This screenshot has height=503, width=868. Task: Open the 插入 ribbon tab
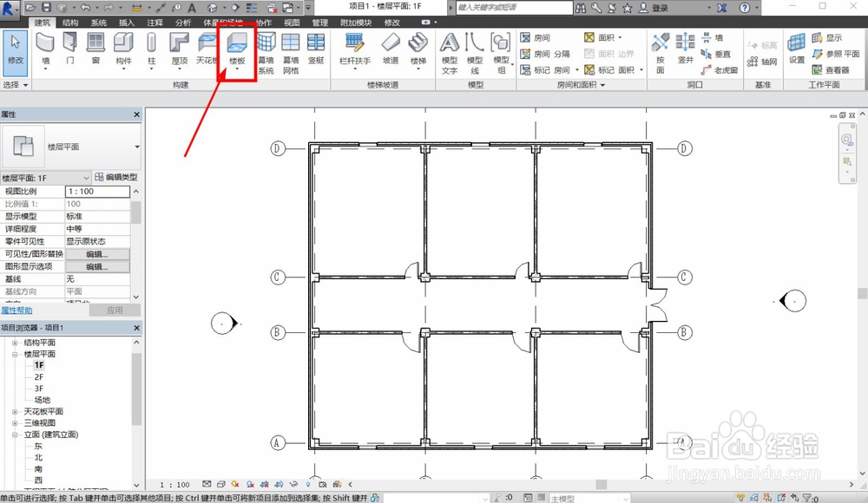tap(127, 23)
